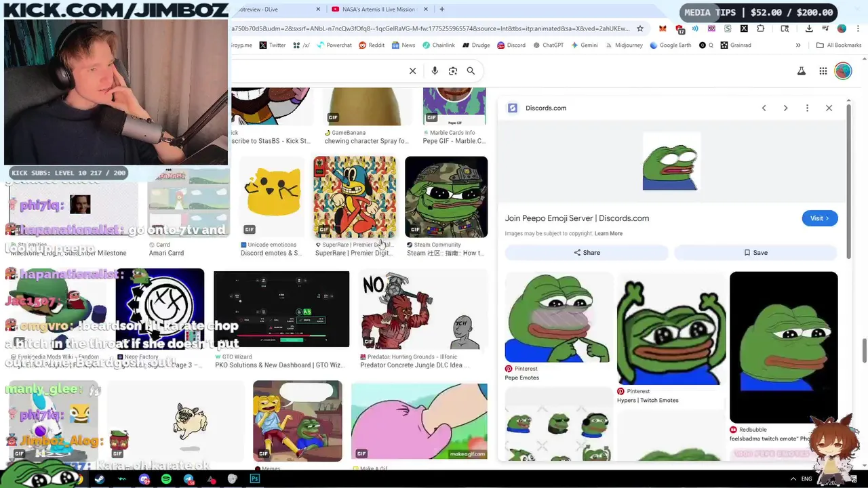Open the Steam Community soldier Pepe GIF
This screenshot has width=868, height=488.
point(446,197)
